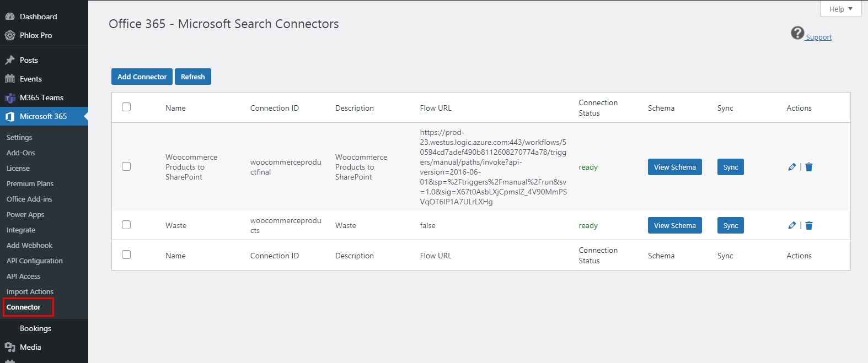The image size is (868, 363).
Task: Tick the select-all checkbox in table header
Action: coord(126,107)
